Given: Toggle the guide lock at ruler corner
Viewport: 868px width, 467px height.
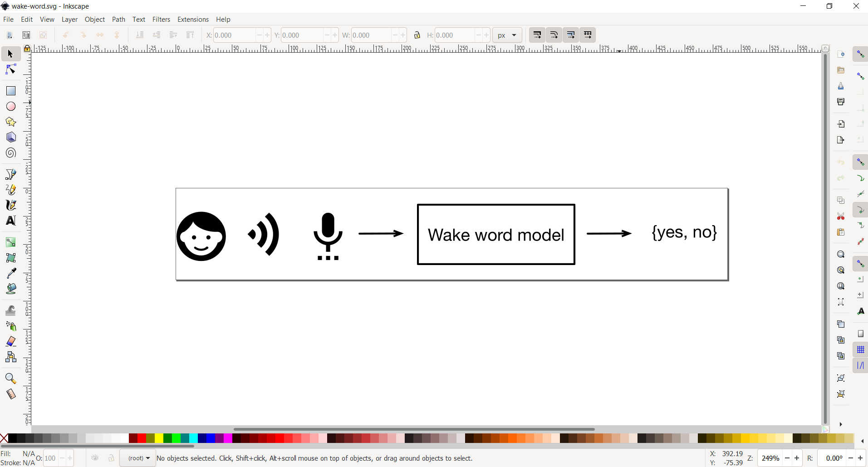Looking at the screenshot, I should point(27,49).
